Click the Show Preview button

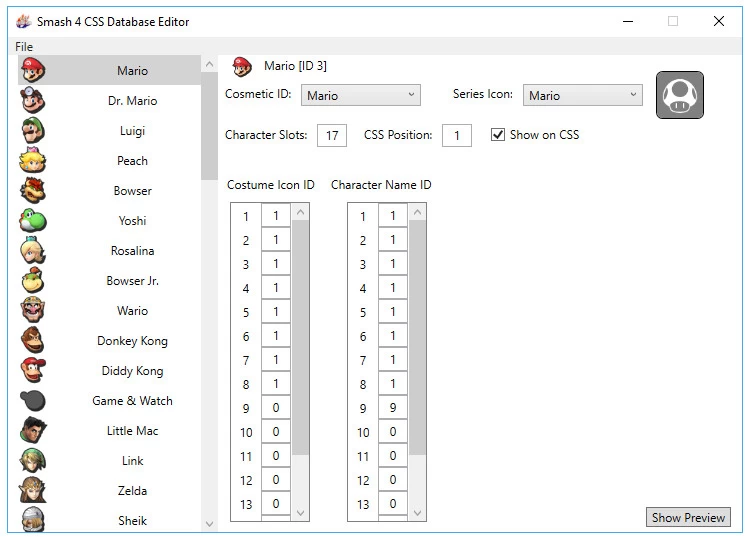click(688, 518)
